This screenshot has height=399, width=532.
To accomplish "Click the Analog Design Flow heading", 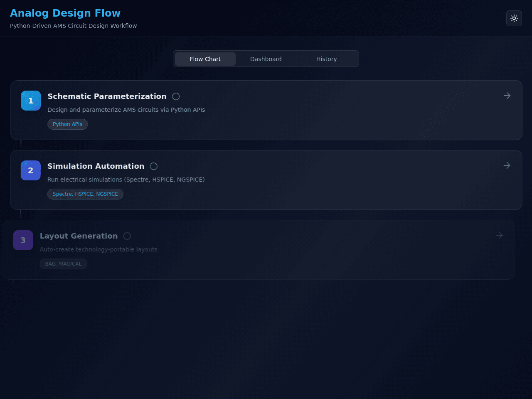I will tap(65, 13).
